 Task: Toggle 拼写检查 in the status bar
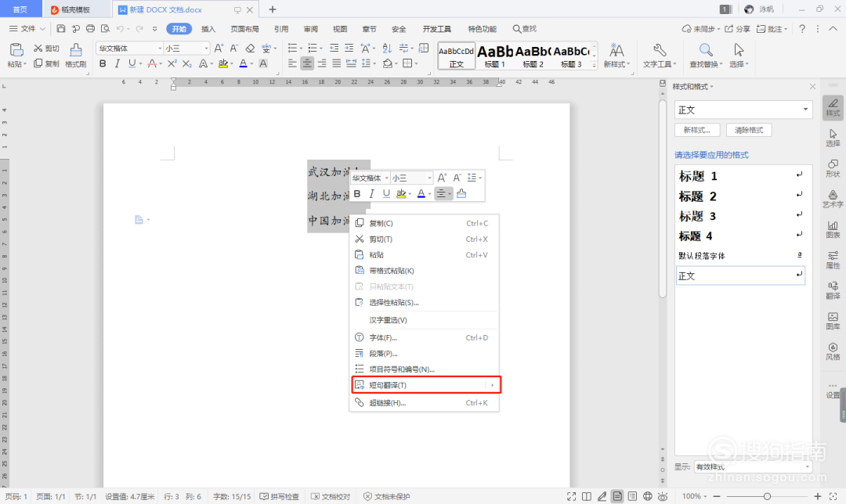pos(280,496)
